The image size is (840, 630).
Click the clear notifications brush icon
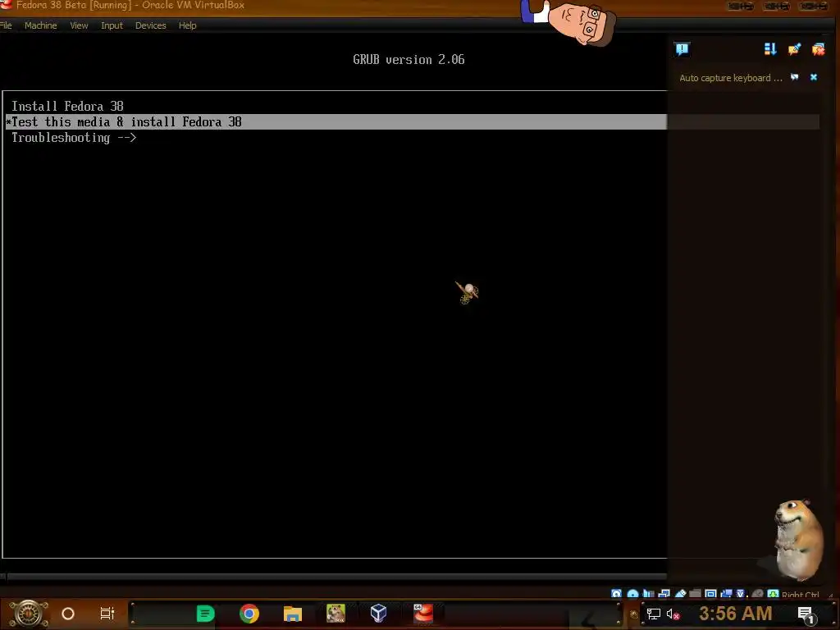point(794,49)
